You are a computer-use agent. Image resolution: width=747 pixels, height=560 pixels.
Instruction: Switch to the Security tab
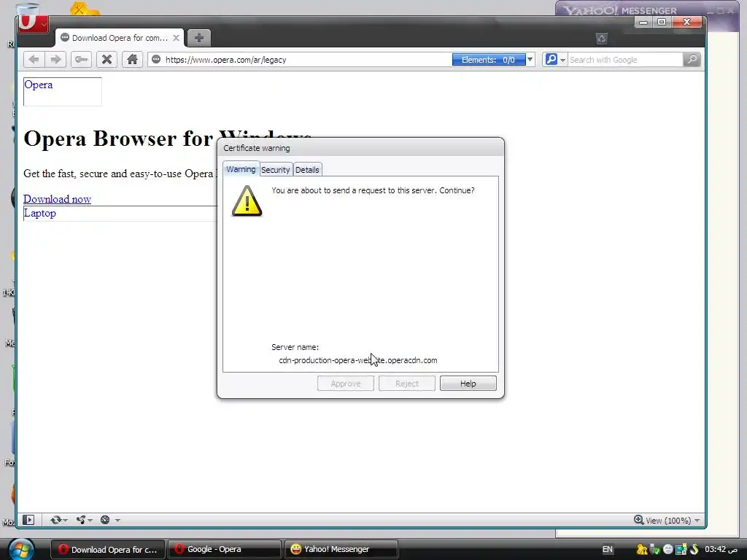click(275, 170)
